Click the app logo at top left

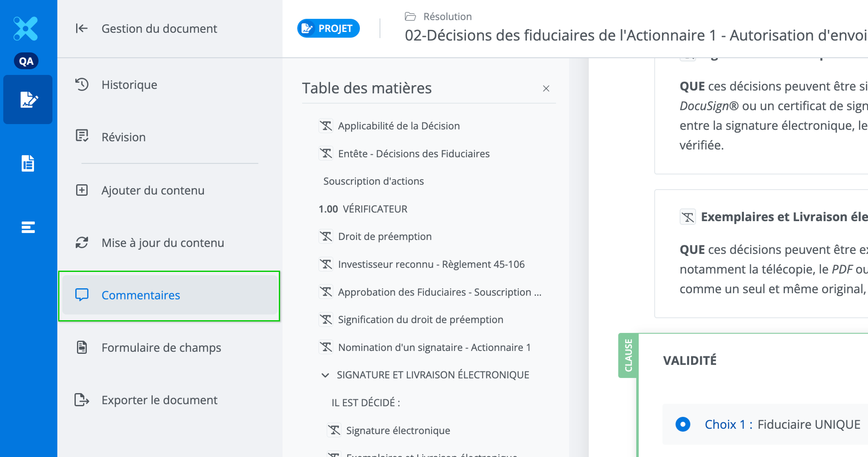26,28
